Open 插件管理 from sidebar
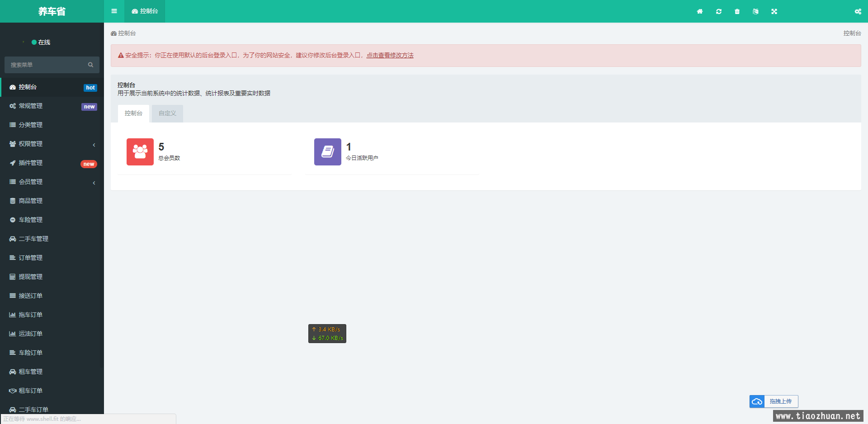This screenshot has width=868, height=424. click(31, 163)
